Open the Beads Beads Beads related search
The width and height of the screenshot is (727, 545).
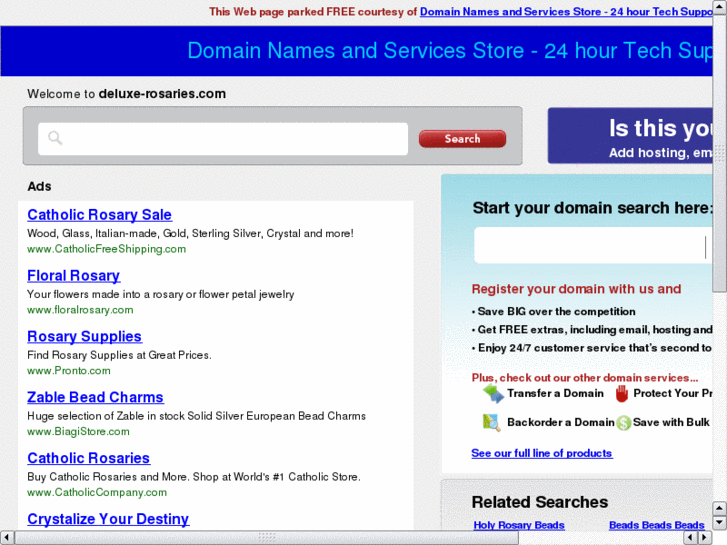pos(657,525)
